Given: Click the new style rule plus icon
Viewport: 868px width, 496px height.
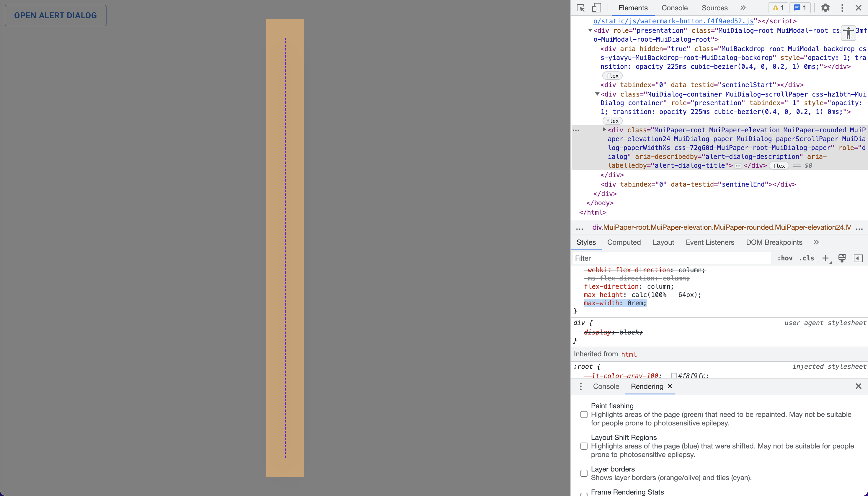Looking at the screenshot, I should 826,258.
